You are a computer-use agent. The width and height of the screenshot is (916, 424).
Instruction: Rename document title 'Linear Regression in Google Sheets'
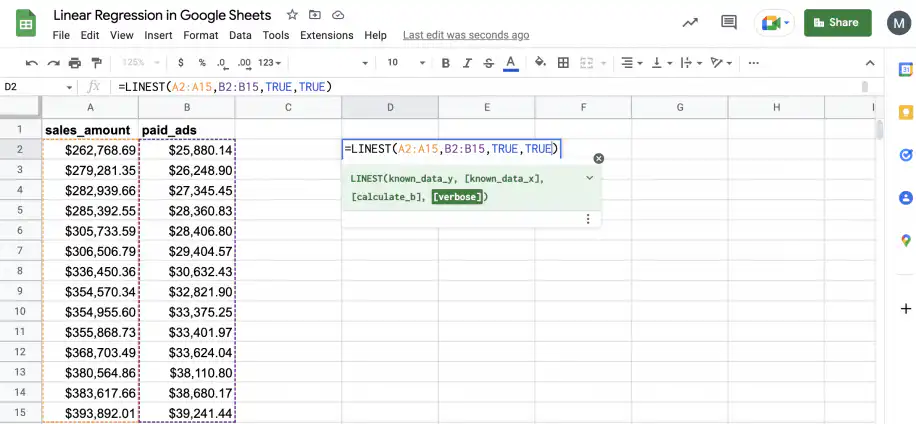click(162, 15)
